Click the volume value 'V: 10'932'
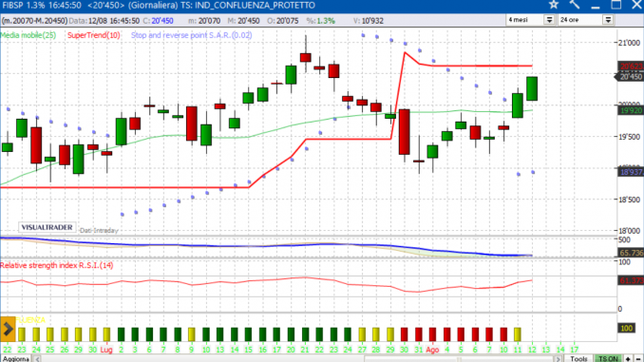644x362 pixels. 368,21
